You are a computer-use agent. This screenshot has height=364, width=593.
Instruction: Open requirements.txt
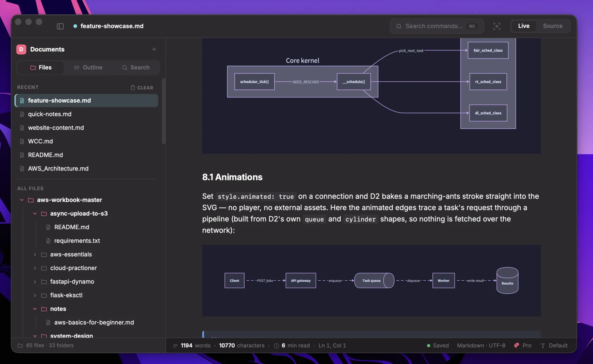point(77,241)
